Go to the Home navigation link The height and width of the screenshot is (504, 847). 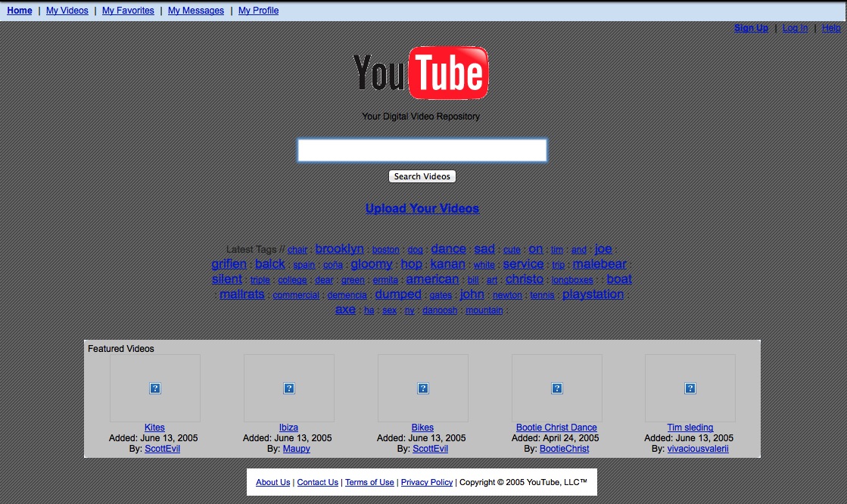(x=20, y=11)
